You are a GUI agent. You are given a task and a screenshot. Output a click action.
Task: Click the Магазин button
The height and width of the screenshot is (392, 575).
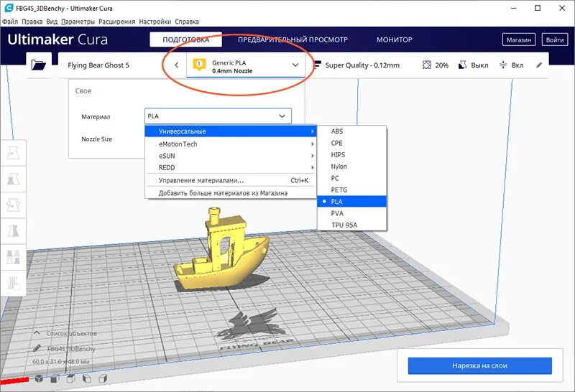518,39
